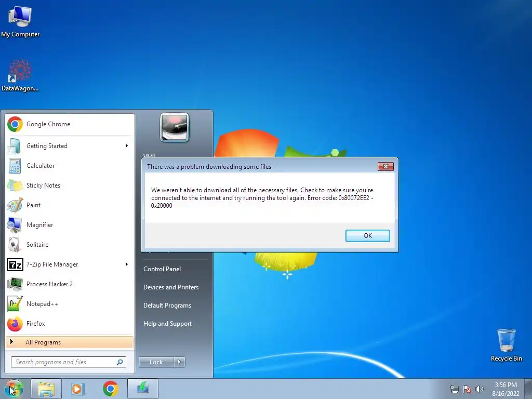Viewport: 532px width, 399px height.
Task: Open Notepad++ from Start menu
Action: pyautogui.click(x=70, y=303)
